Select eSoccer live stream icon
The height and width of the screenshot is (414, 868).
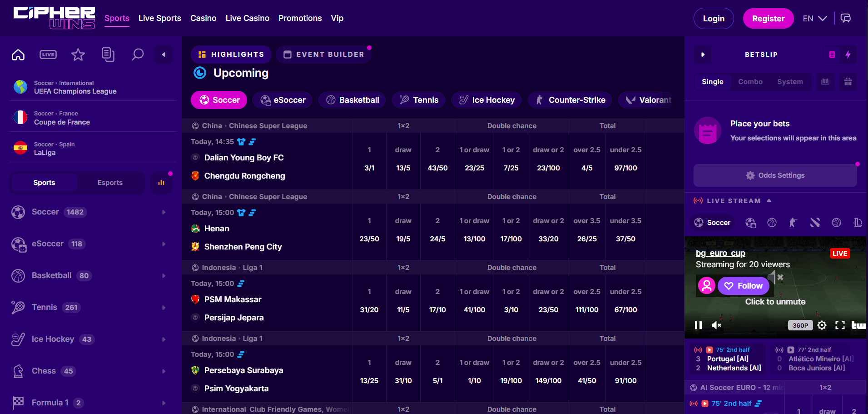[x=750, y=223]
